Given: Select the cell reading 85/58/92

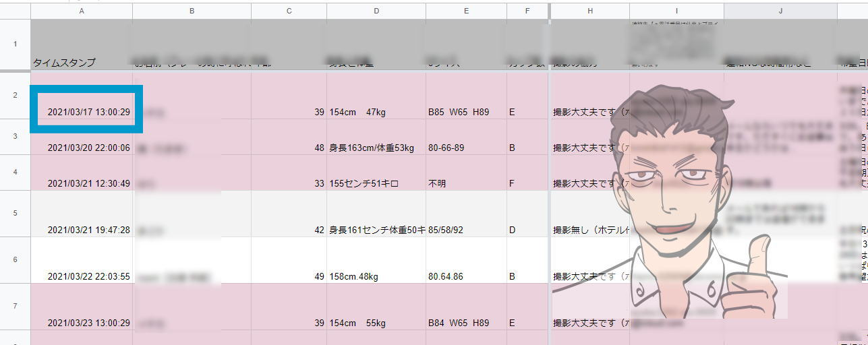Looking at the screenshot, I should (465, 230).
